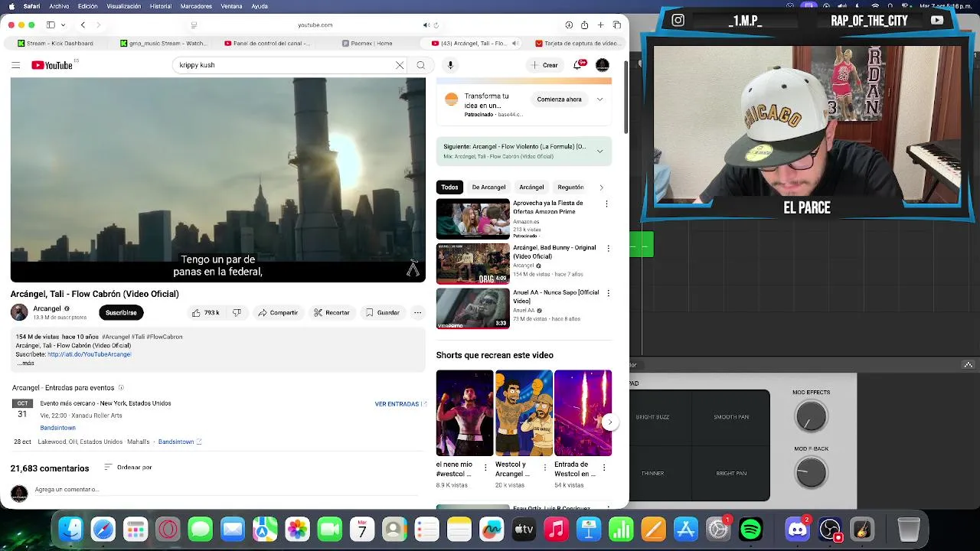Open Safari sidebar dropdown chevron
Image resolution: width=980 pixels, height=551 pixels.
point(63,24)
